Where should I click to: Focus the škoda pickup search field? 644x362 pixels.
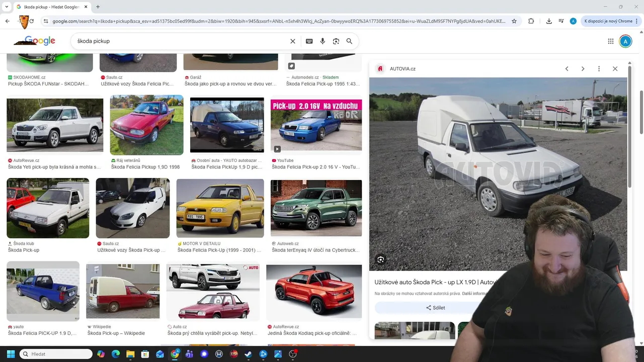[181, 41]
